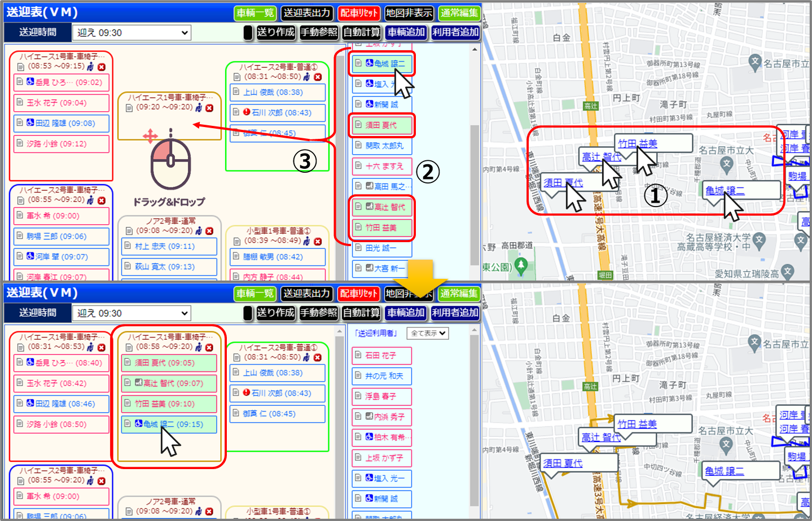Select 田光 誠一 in upper user list

tap(382, 248)
